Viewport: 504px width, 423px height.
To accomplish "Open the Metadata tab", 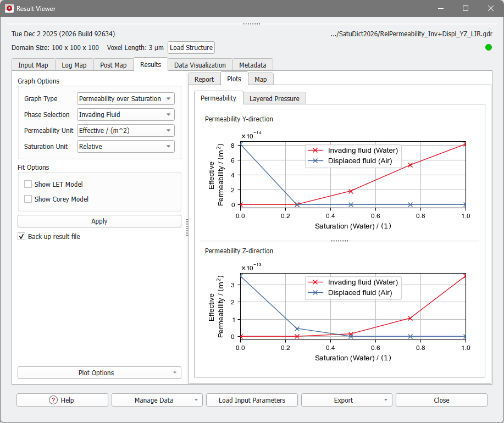I will click(x=252, y=64).
